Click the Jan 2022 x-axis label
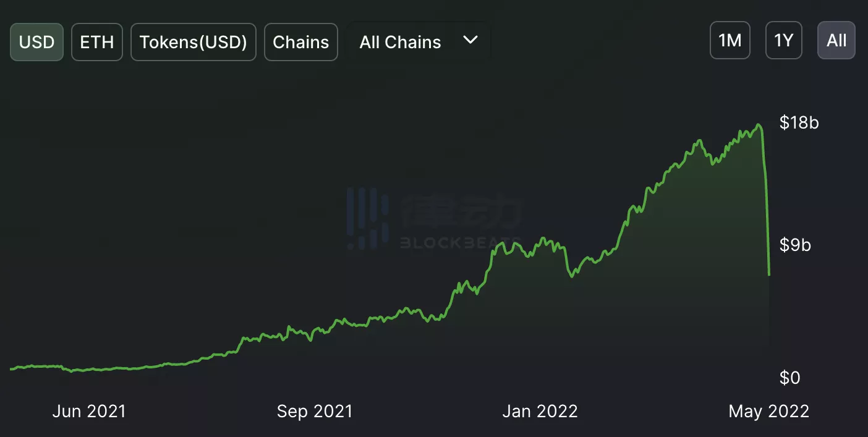The image size is (868, 437). 540,412
